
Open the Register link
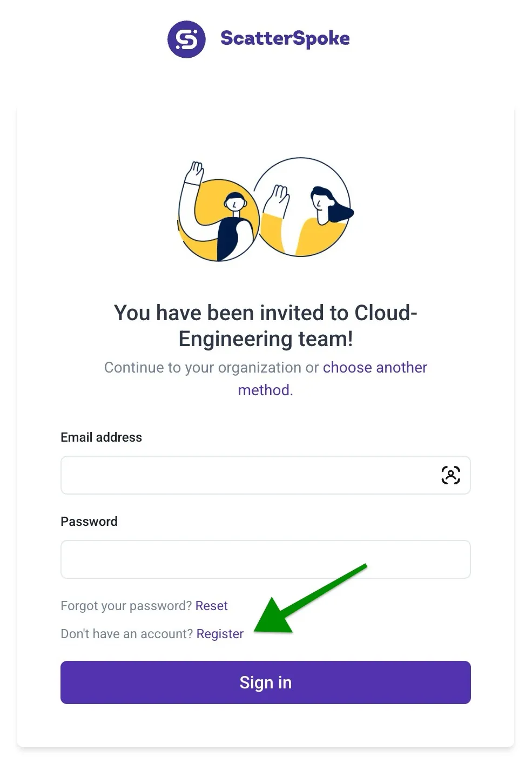pos(220,634)
